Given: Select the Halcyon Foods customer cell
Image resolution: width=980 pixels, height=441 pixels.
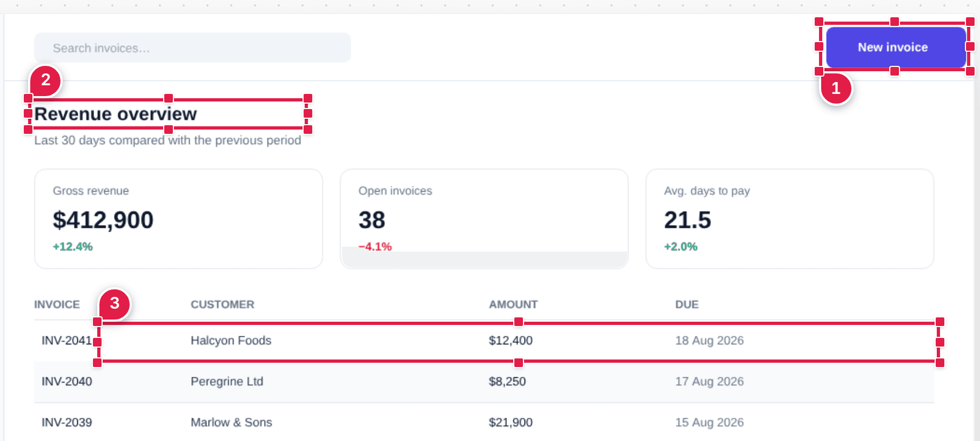Looking at the screenshot, I should 231,341.
